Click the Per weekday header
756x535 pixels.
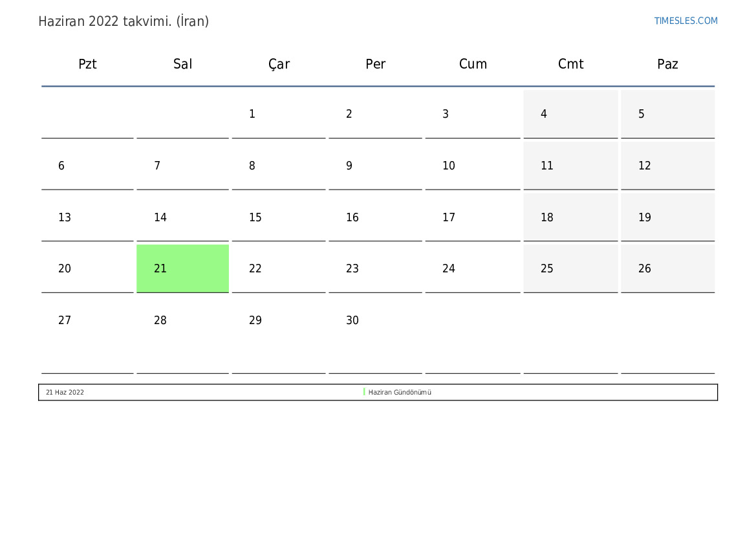(x=375, y=64)
